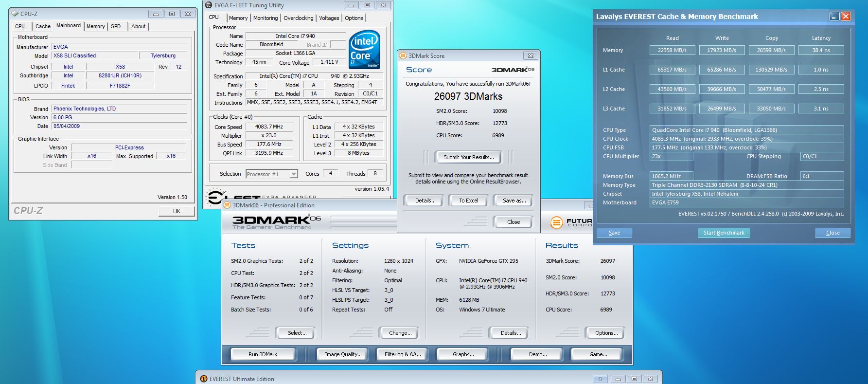This screenshot has height=384, width=868.
Task: Open Filtering & AA settings
Action: (403, 354)
